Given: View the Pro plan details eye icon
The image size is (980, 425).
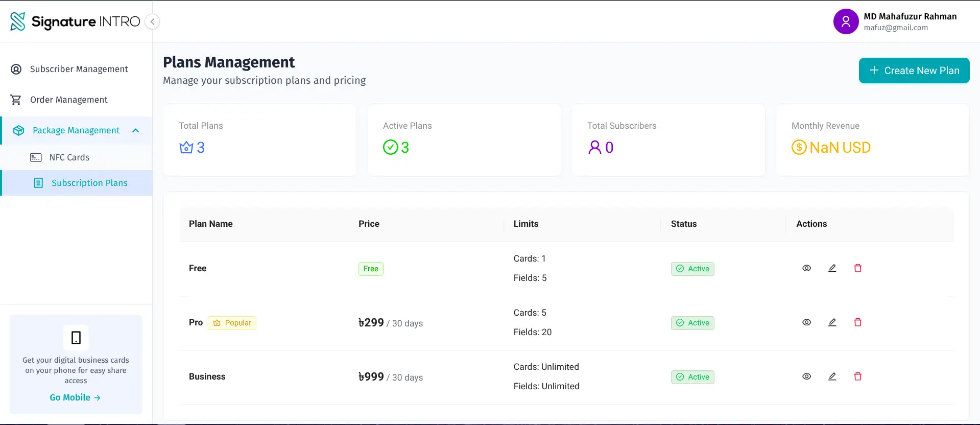Looking at the screenshot, I should click(x=806, y=322).
